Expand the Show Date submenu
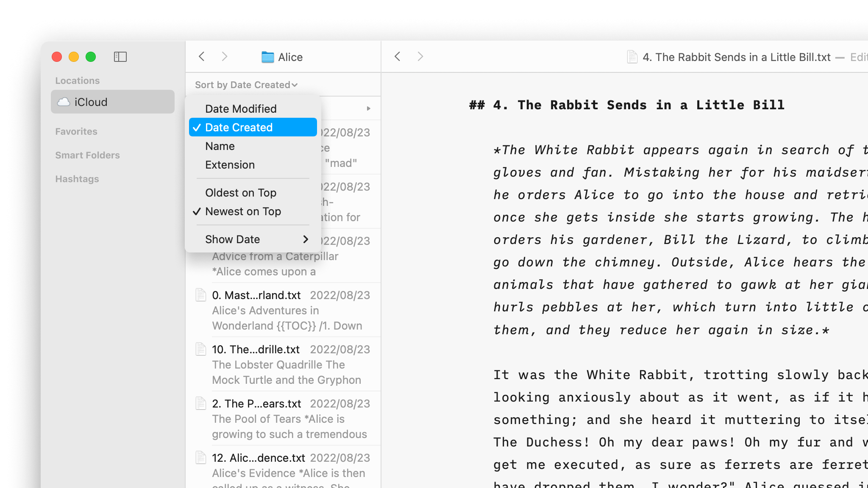Screen dimensions: 868x488 253,239
